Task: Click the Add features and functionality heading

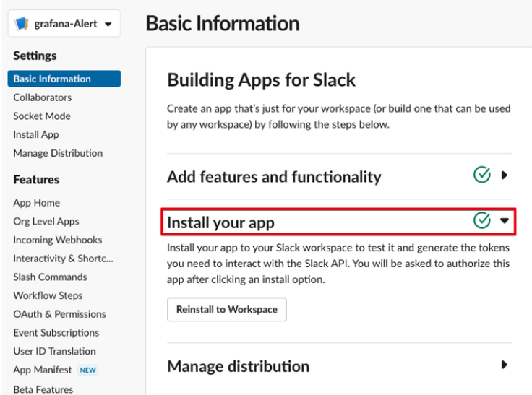Action: 274,177
